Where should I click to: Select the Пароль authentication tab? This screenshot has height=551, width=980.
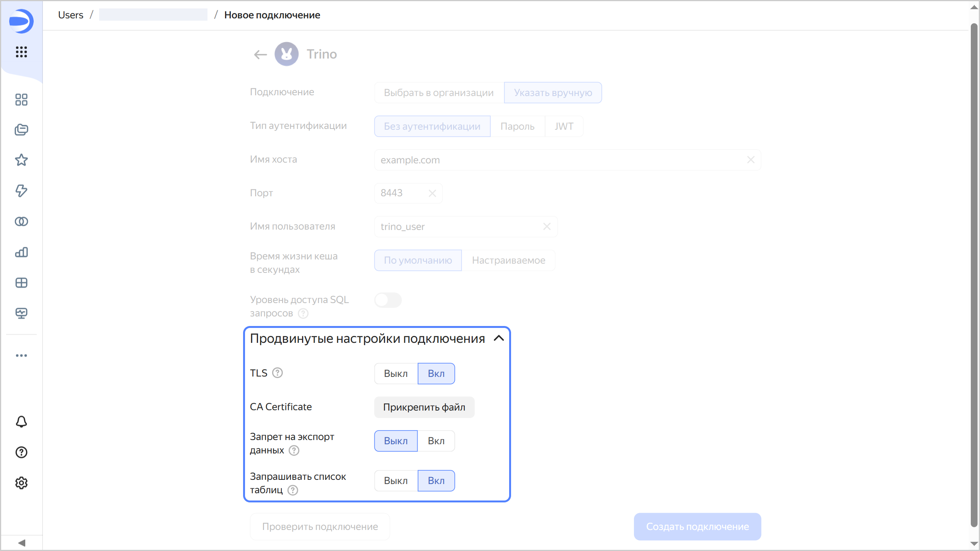coord(517,126)
